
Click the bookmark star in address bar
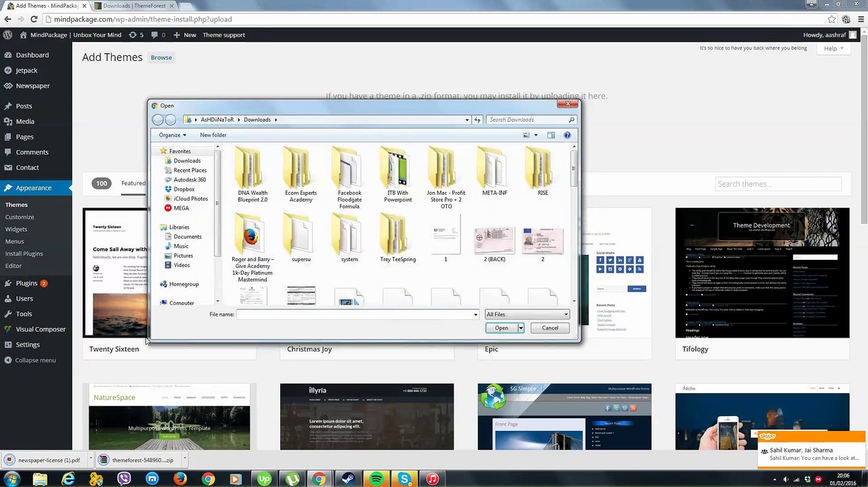(x=831, y=20)
